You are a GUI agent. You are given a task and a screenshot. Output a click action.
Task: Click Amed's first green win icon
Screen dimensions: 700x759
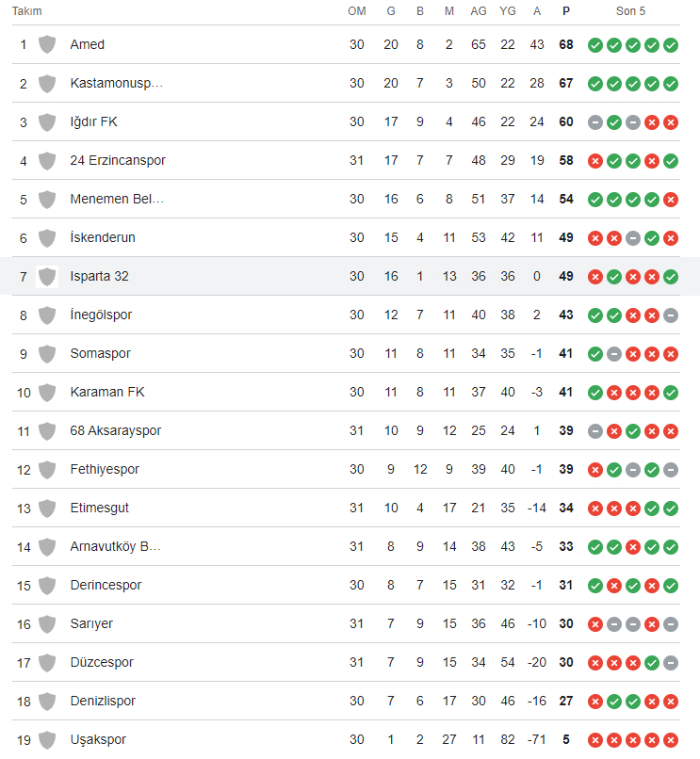595,45
